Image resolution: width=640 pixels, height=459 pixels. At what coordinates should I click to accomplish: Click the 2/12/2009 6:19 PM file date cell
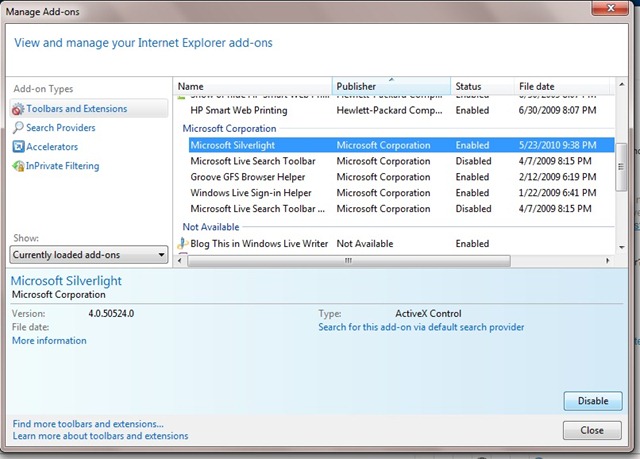(x=557, y=177)
